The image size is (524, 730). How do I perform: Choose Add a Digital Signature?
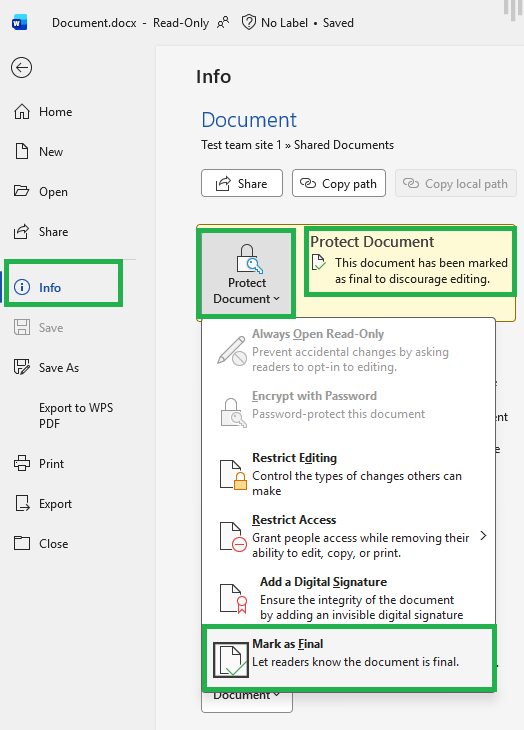(349, 598)
